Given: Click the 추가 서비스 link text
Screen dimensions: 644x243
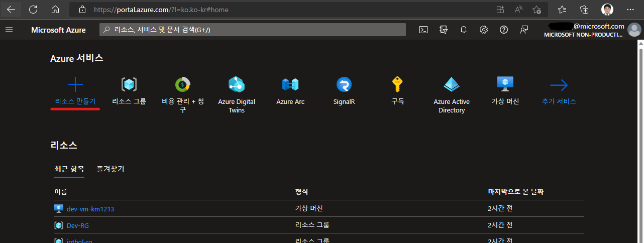Looking at the screenshot, I should 559,101.
